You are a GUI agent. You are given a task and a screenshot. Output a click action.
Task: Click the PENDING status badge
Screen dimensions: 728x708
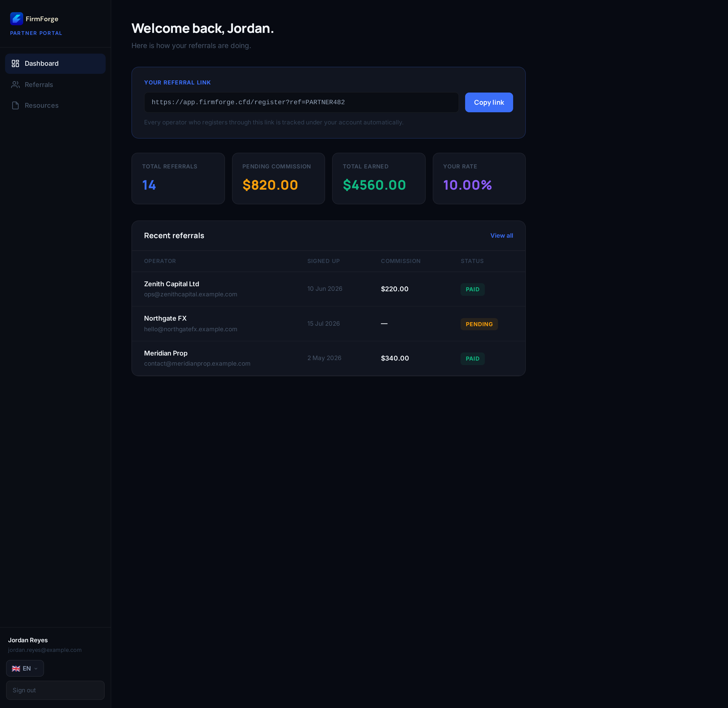479,324
